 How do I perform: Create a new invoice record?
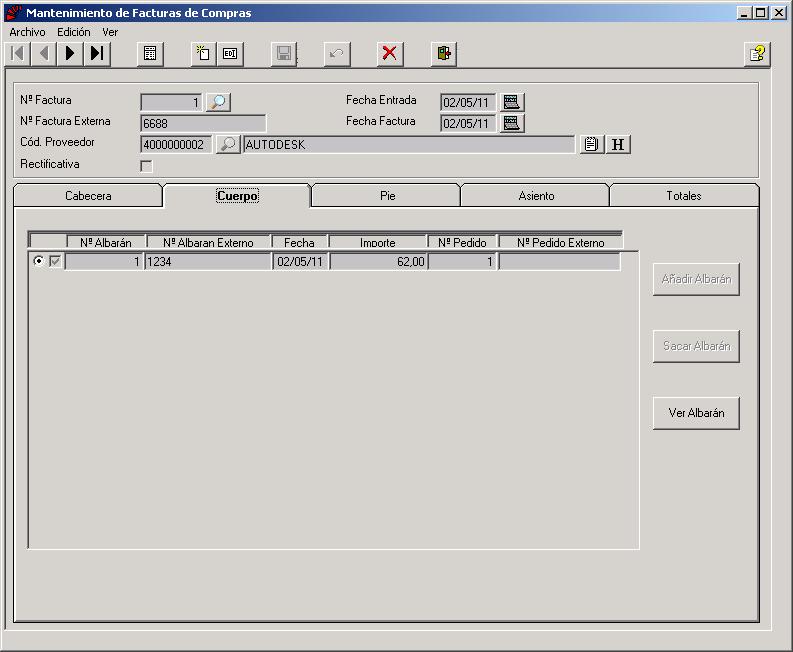[203, 53]
